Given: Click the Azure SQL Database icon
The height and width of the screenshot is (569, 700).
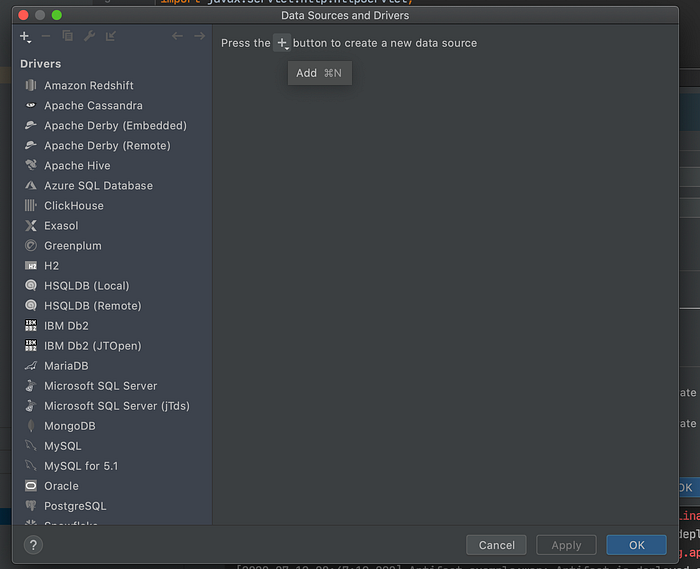Looking at the screenshot, I should pos(31,185).
